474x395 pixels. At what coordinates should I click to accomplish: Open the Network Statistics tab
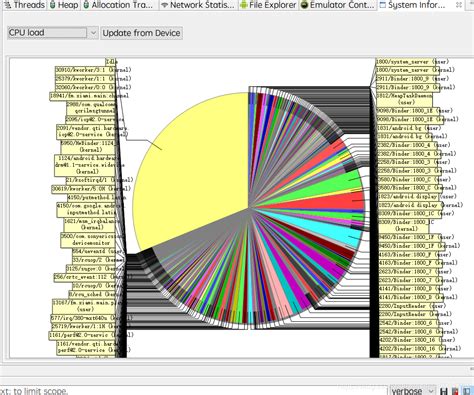click(x=198, y=5)
